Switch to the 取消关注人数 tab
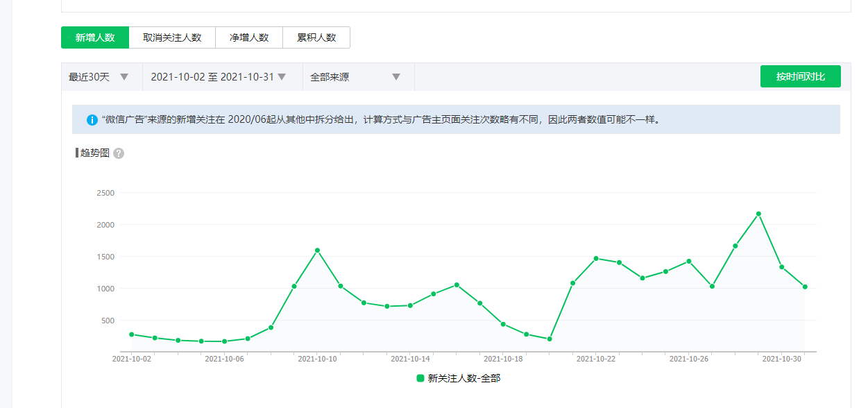The height and width of the screenshot is (408, 868). tap(172, 37)
